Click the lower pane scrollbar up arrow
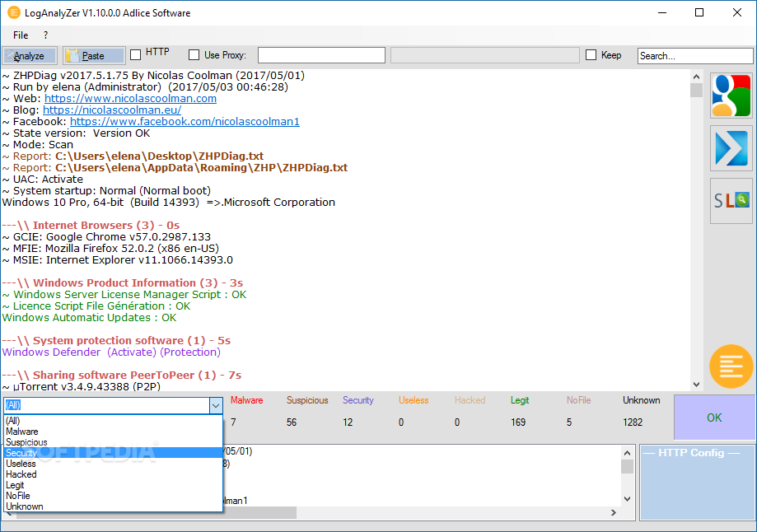 coord(627,453)
